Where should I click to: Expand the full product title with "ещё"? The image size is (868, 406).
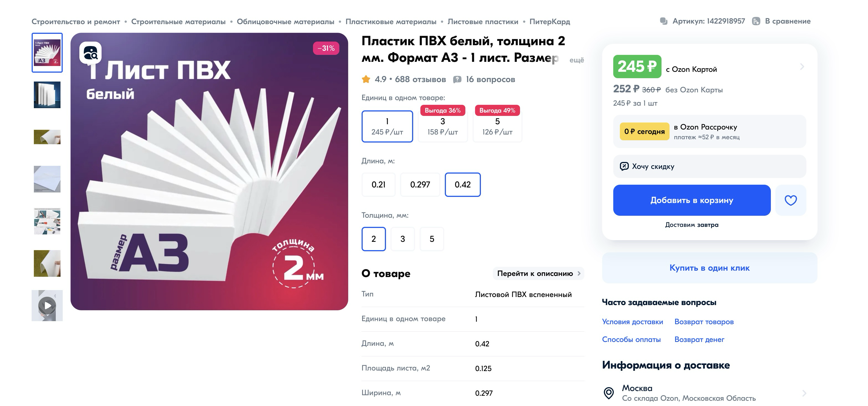click(577, 60)
